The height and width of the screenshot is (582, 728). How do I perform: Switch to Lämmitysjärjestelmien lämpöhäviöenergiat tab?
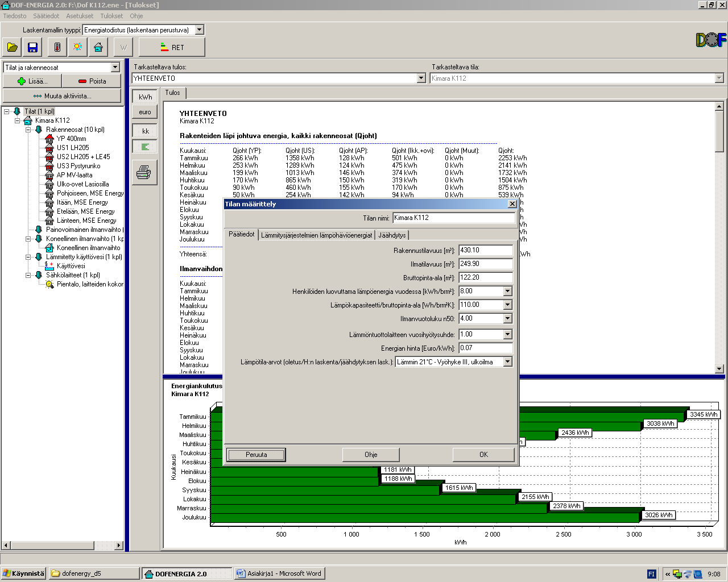point(317,235)
